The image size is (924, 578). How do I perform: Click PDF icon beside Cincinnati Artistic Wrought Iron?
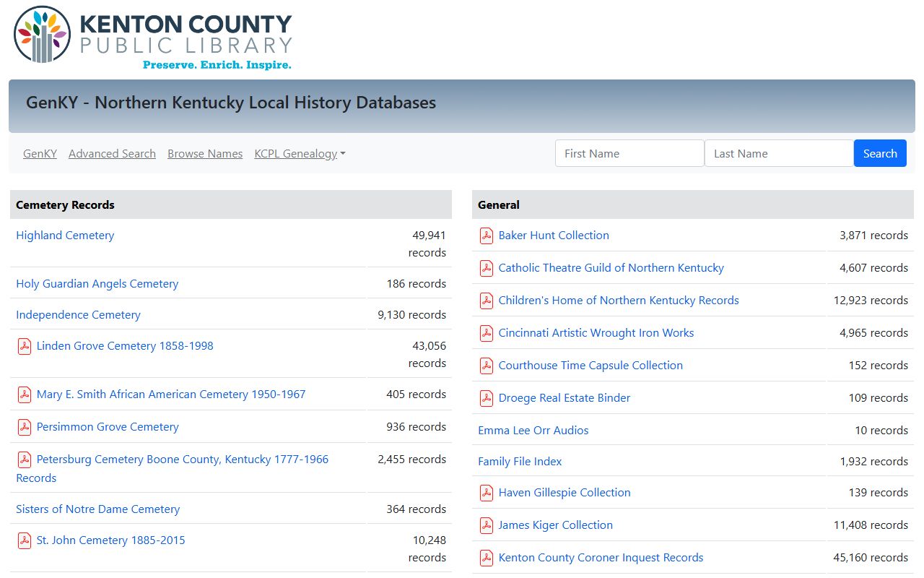pyautogui.click(x=487, y=333)
